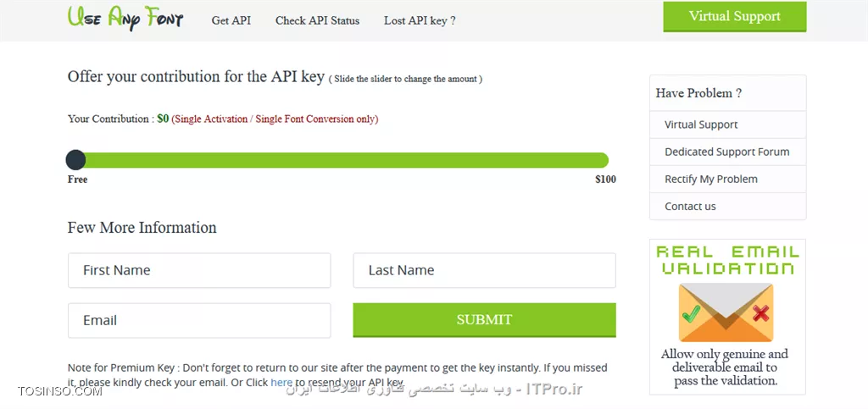
Task: Click the Real Email Validation banner title
Action: point(727,260)
